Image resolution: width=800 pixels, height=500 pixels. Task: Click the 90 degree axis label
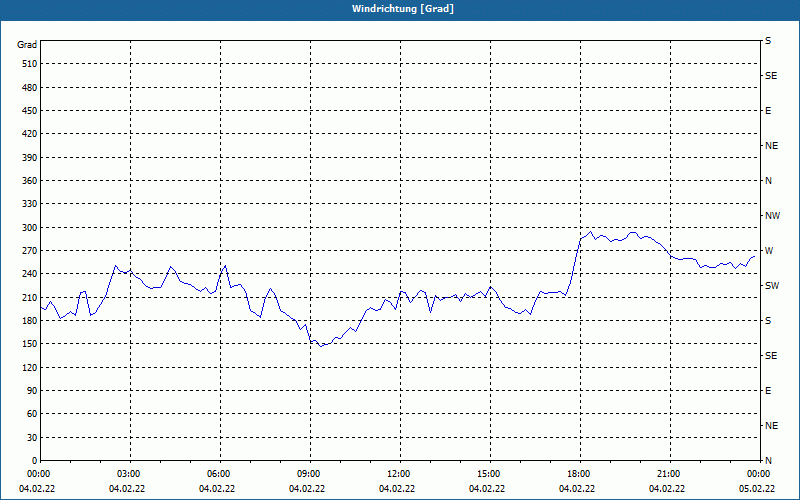click(32, 391)
